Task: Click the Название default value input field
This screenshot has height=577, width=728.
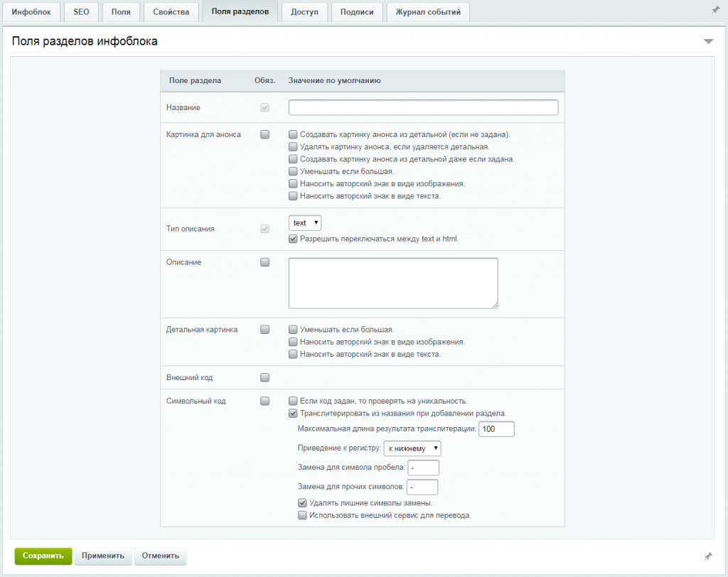Action: (424, 108)
